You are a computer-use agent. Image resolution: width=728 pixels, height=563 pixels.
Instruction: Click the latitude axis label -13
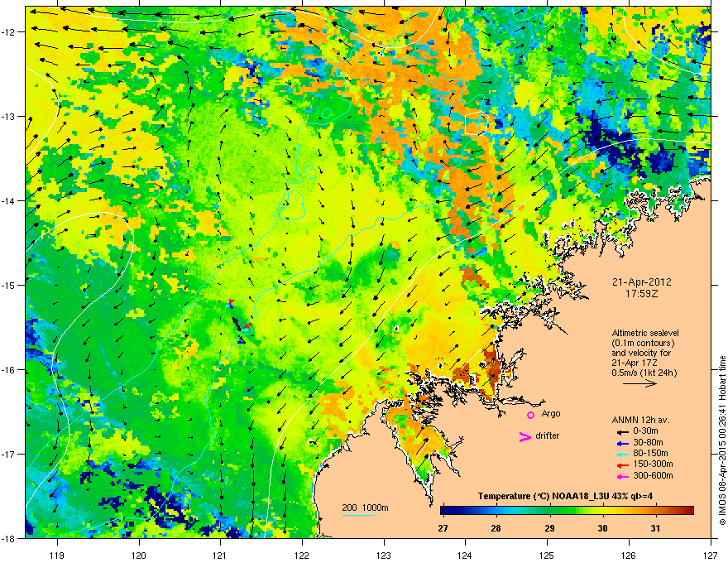8,117
